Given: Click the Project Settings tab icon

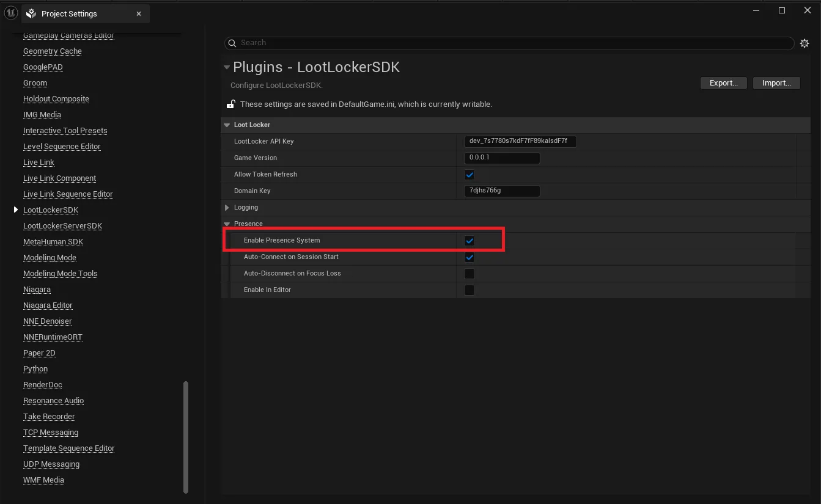Looking at the screenshot, I should click(31, 13).
